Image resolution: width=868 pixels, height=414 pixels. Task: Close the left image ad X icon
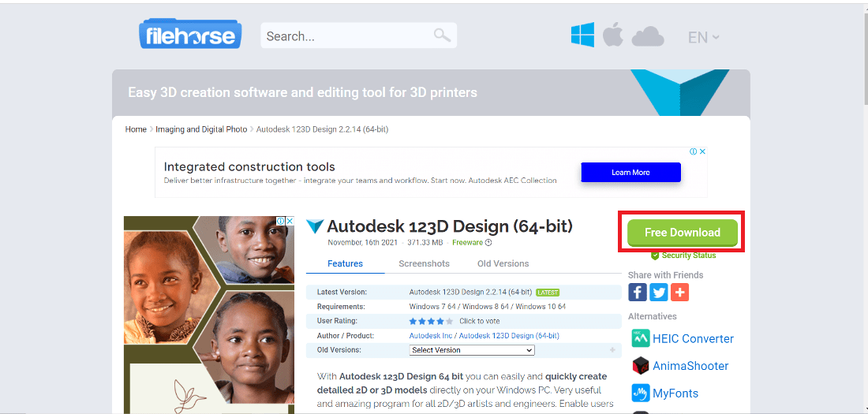[290, 221]
